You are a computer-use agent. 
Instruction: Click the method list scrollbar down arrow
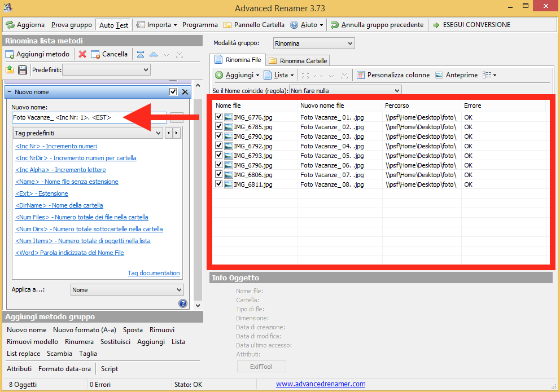(x=198, y=305)
